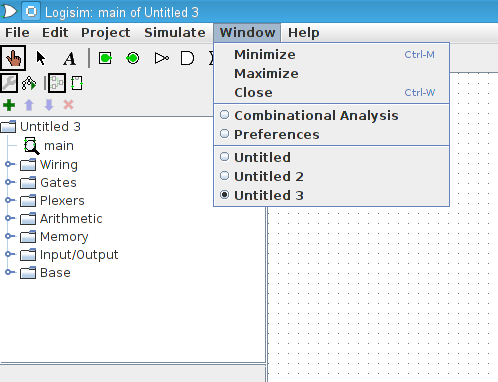Add a NOT gate from the toolbar
This screenshot has height=382, width=498.
(162, 58)
